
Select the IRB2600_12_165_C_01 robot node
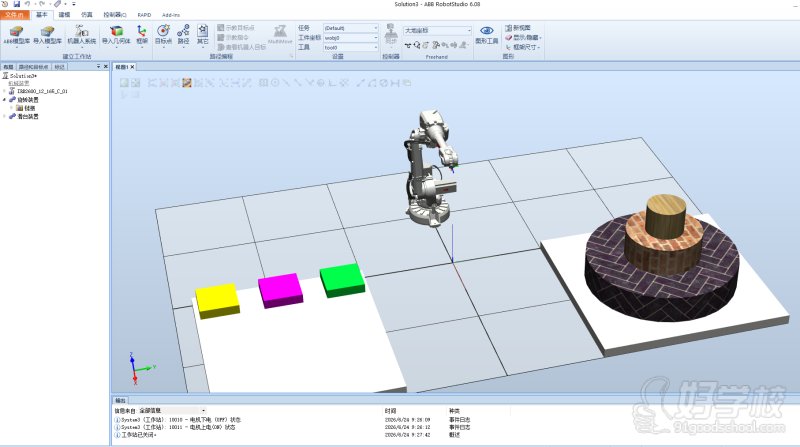tap(42, 91)
